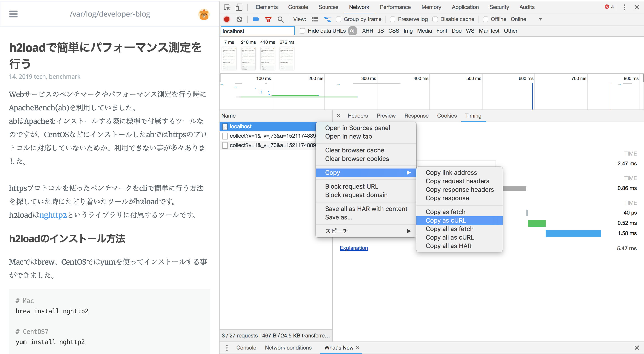Image resolution: width=644 pixels, height=354 pixels.
Task: Filter requests by CSS
Action: 394,31
